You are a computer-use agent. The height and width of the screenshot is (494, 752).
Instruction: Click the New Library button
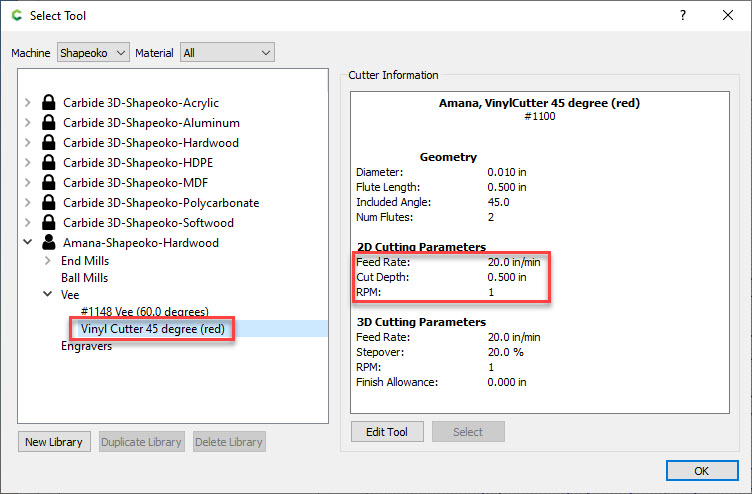point(55,442)
